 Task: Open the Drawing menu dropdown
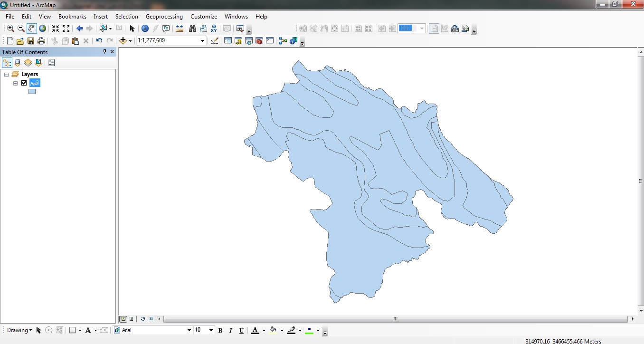pos(19,330)
